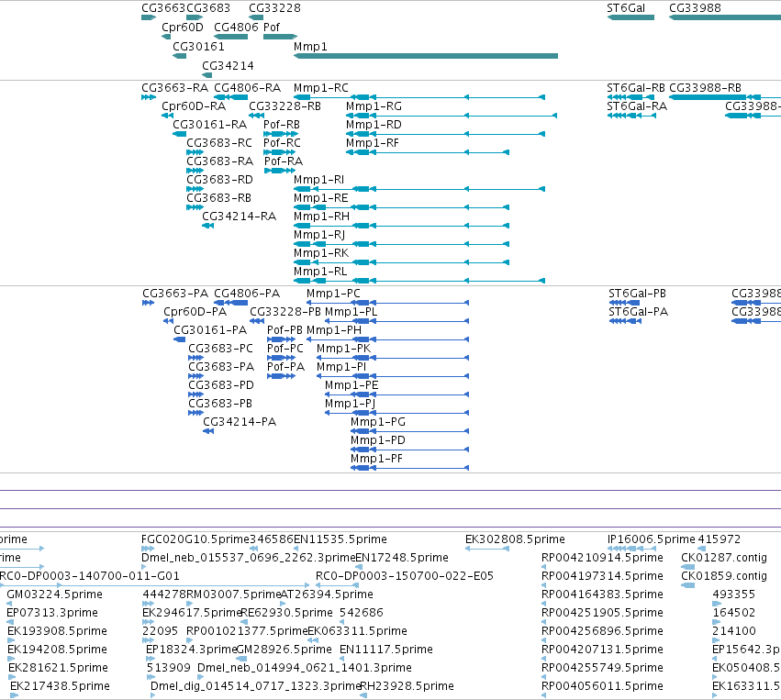Open the Mmp1-PE protein label
This screenshot has width=781, height=700.
[351, 384]
